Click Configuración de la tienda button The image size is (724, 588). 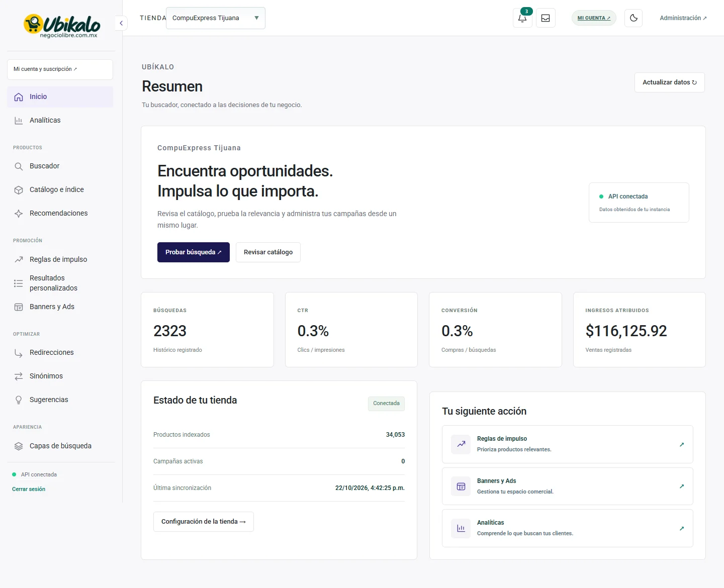click(x=204, y=522)
